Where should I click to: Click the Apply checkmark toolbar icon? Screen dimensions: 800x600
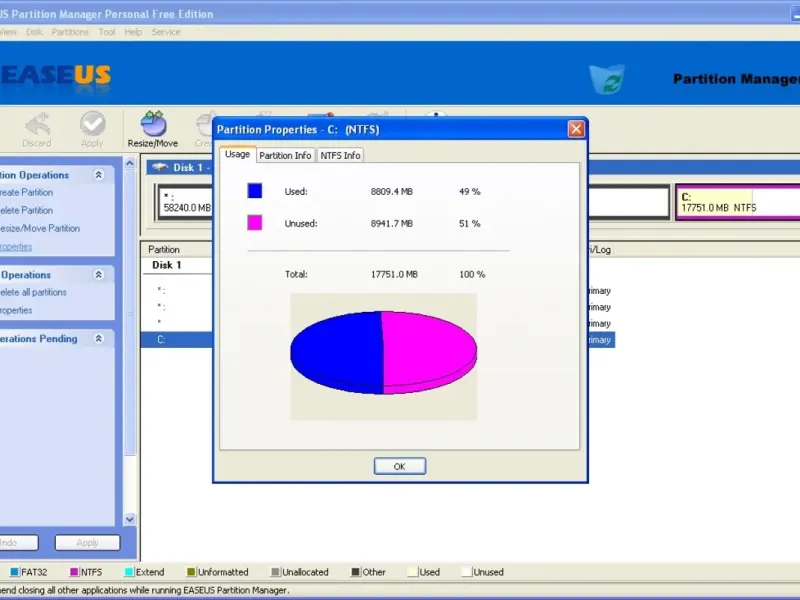[x=92, y=124]
